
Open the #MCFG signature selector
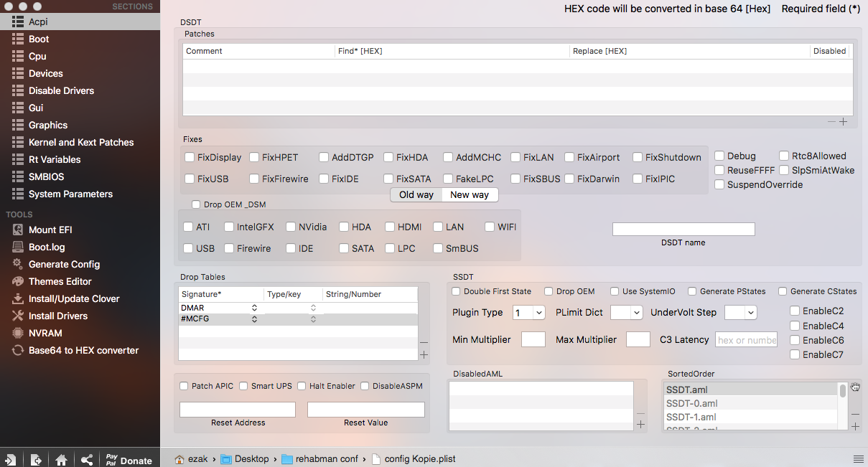tap(254, 319)
